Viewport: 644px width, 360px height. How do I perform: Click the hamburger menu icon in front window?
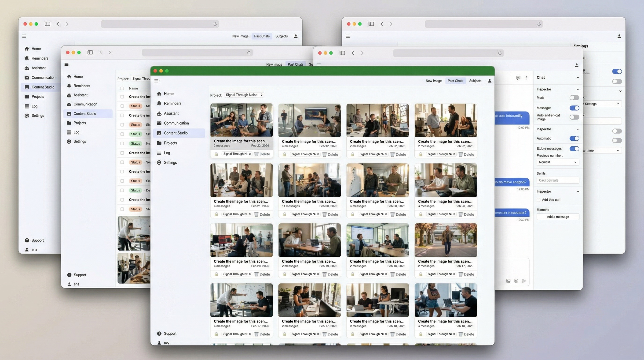pyautogui.click(x=157, y=81)
